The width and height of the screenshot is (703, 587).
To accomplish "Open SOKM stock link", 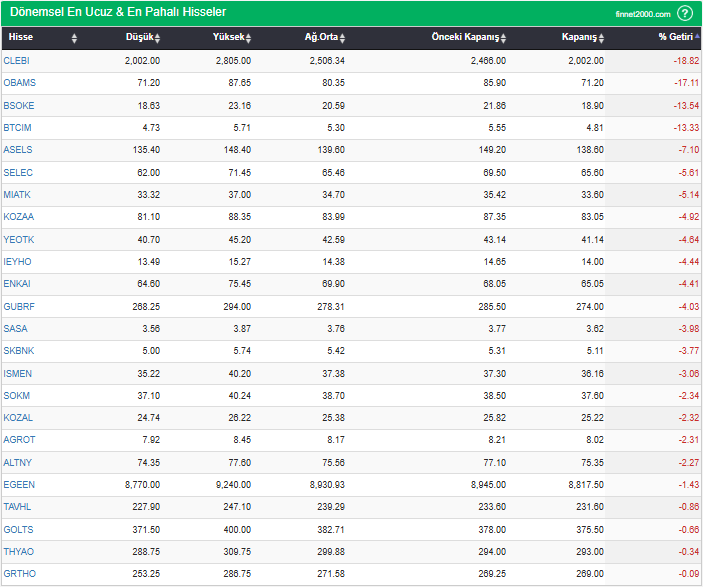I will pos(17,396).
